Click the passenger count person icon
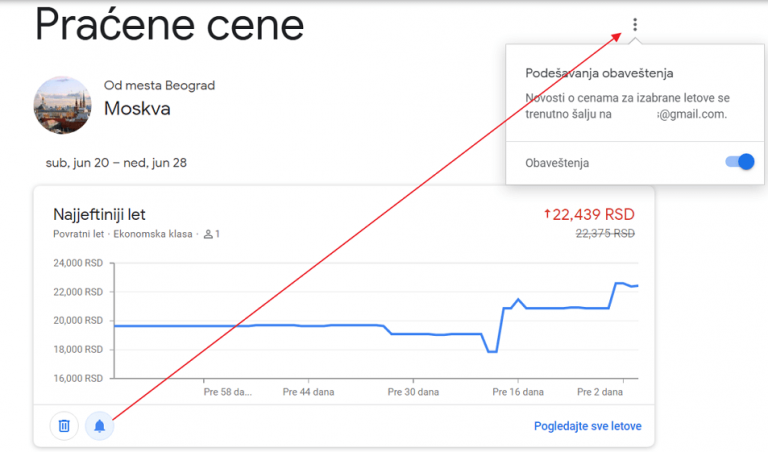The image size is (768, 452). (x=208, y=234)
